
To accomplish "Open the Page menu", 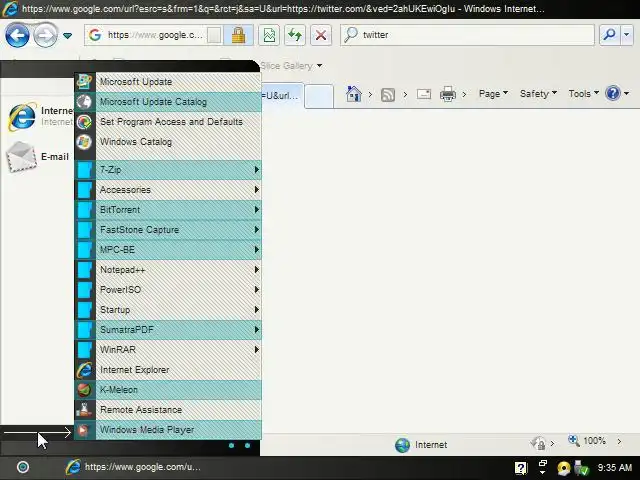I will (493, 94).
